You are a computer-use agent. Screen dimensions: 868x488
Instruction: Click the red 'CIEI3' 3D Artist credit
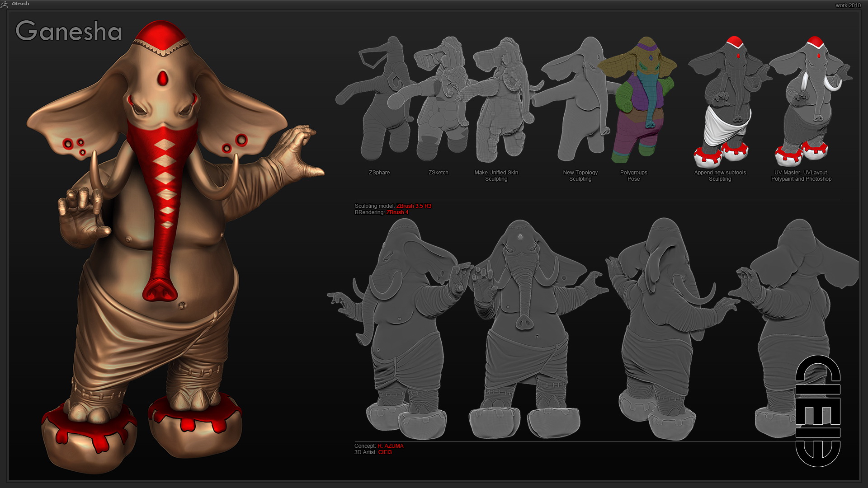click(x=385, y=452)
